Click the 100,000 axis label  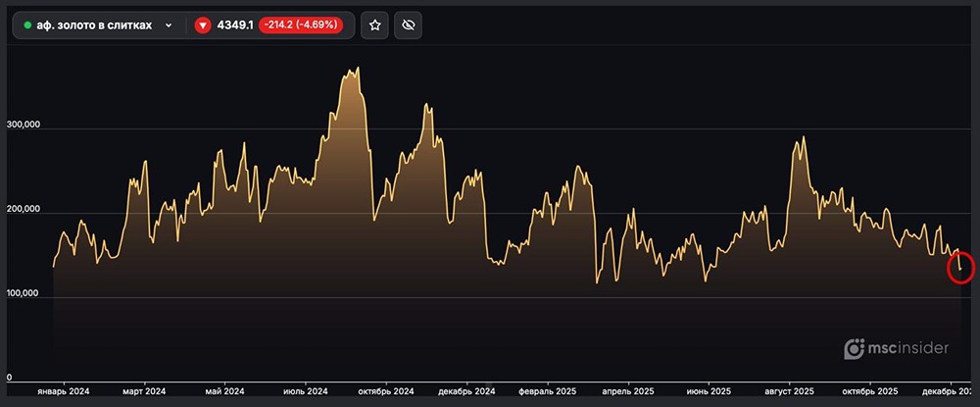point(23,293)
